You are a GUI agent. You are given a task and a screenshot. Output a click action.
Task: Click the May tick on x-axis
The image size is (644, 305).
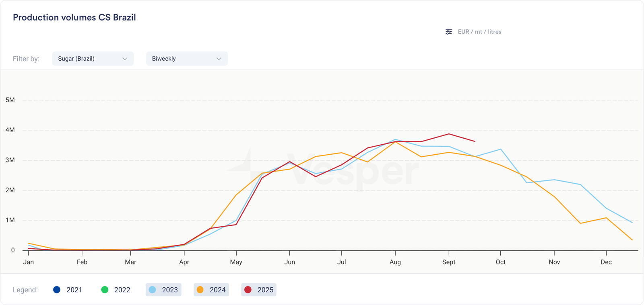coord(236,253)
